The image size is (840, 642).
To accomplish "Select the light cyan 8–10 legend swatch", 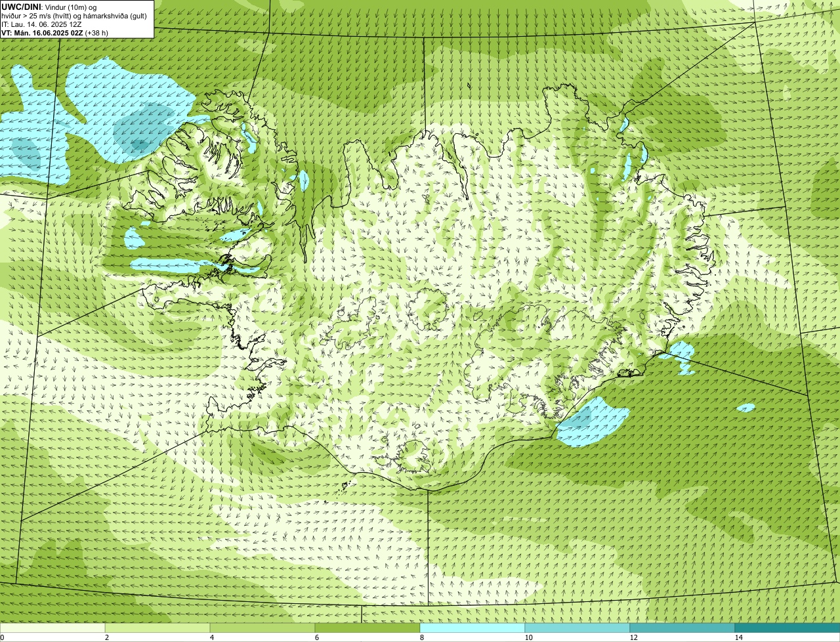I will (472, 628).
